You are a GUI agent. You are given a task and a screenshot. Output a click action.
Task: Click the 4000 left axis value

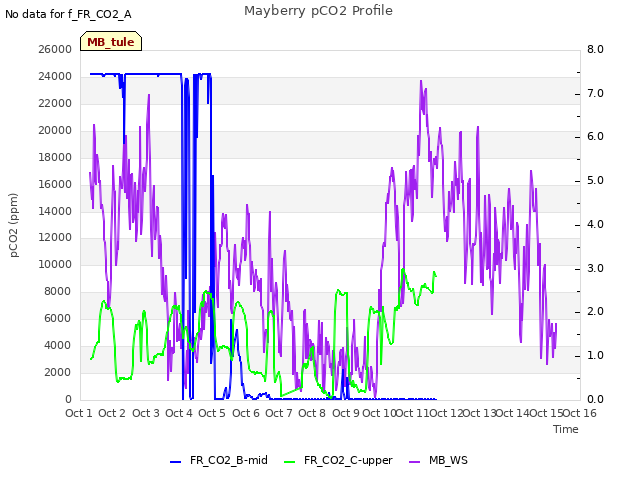pos(58,345)
